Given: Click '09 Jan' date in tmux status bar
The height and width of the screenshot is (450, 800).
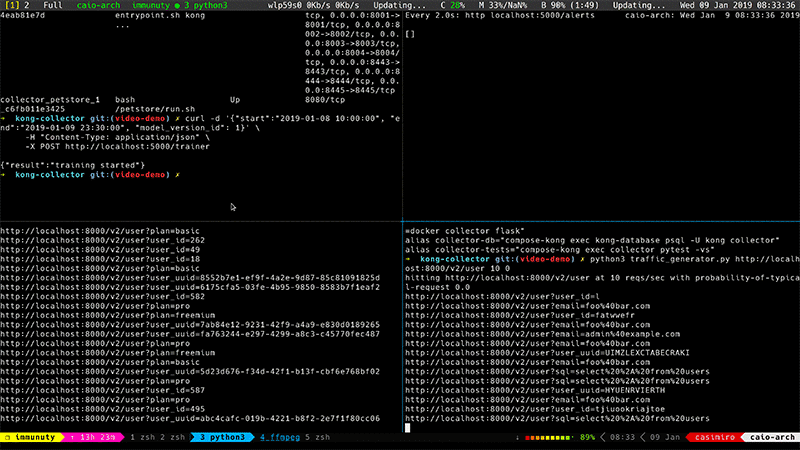Looking at the screenshot, I should (x=665, y=437).
